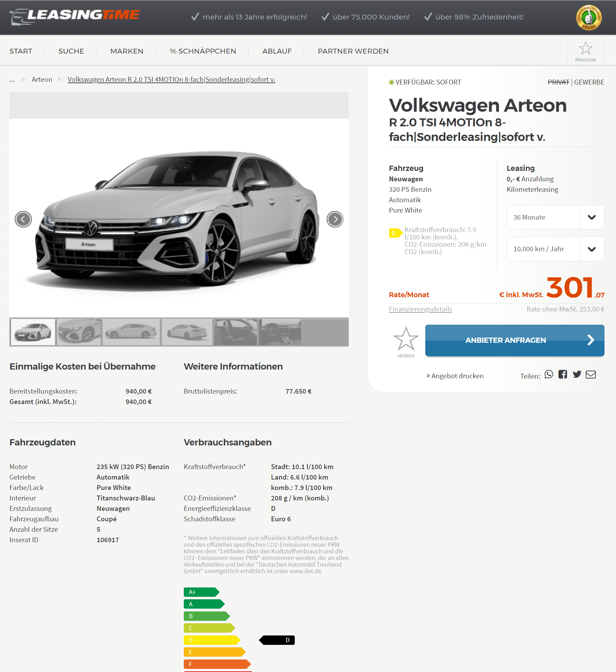Open the MARKEN menu item
Screen dimensions: 616x672
[127, 51]
